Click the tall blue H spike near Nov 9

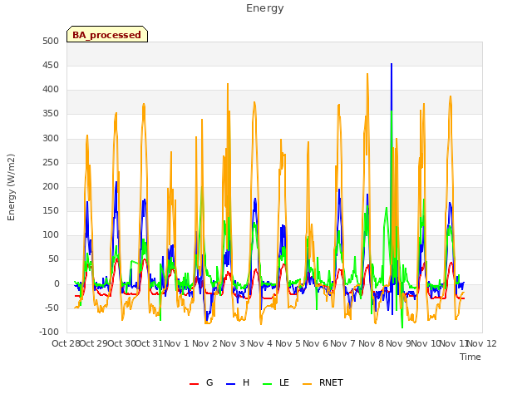click(x=392, y=88)
